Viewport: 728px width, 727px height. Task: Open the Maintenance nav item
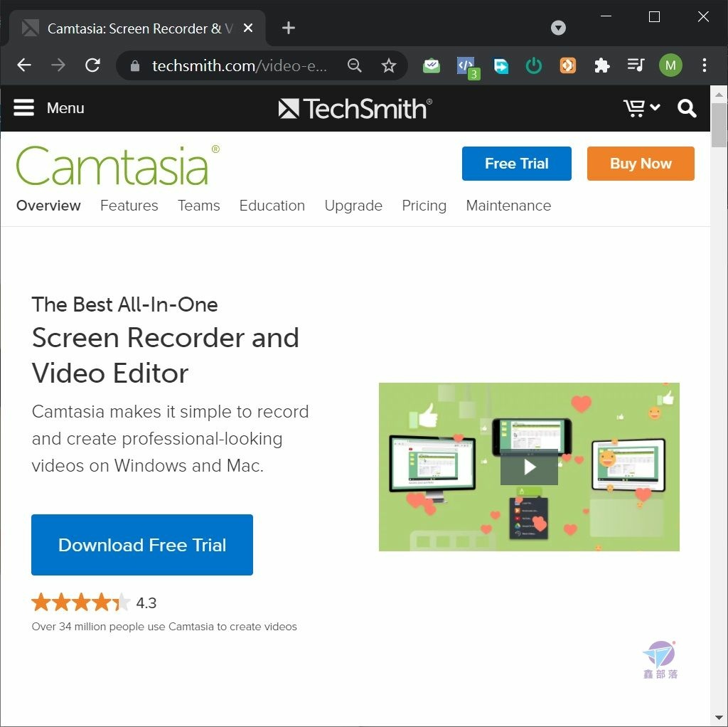click(508, 206)
